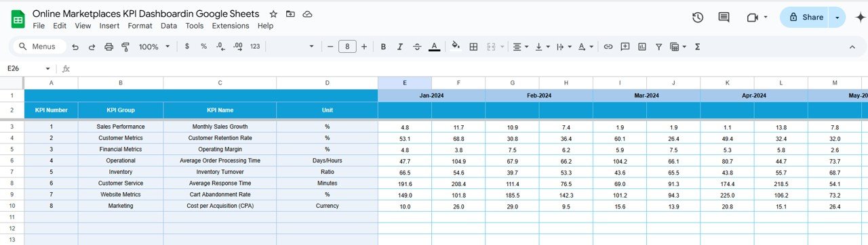This screenshot has width=868, height=245.
Task: Select the Cart Abandonment Rate cell
Action: 220,194
